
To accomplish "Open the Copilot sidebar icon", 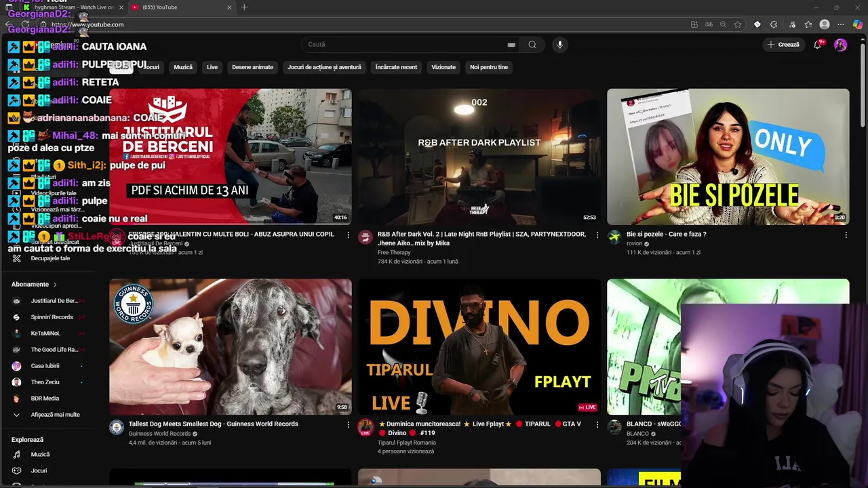I will [858, 24].
